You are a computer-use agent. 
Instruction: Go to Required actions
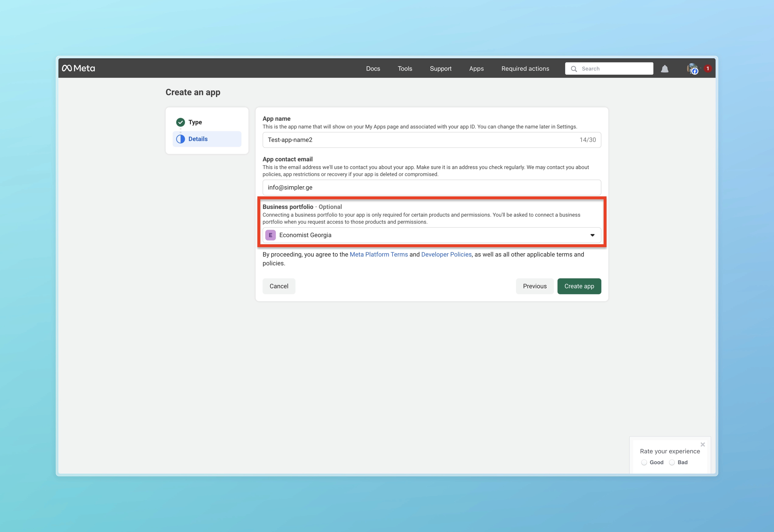[525, 69]
